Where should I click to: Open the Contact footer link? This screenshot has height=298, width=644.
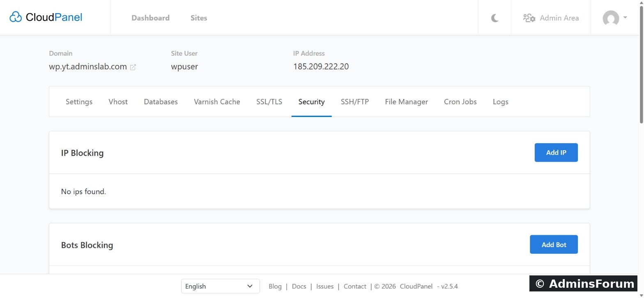355,287
